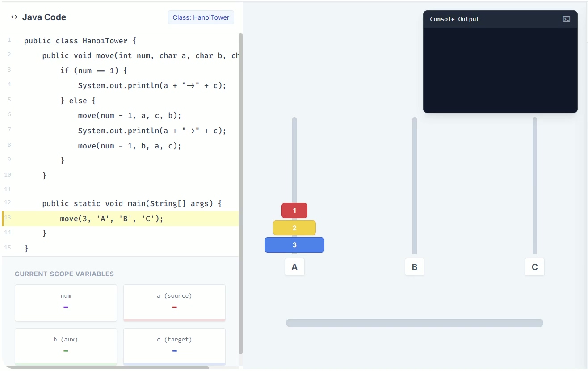Click the b (aux) variable card

point(66,346)
